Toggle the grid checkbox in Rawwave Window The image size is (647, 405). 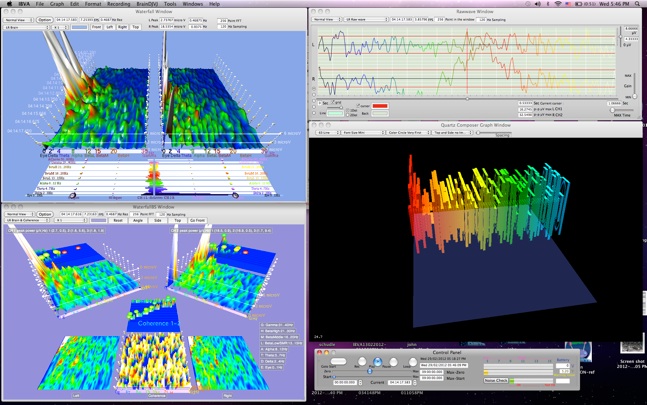point(334,102)
